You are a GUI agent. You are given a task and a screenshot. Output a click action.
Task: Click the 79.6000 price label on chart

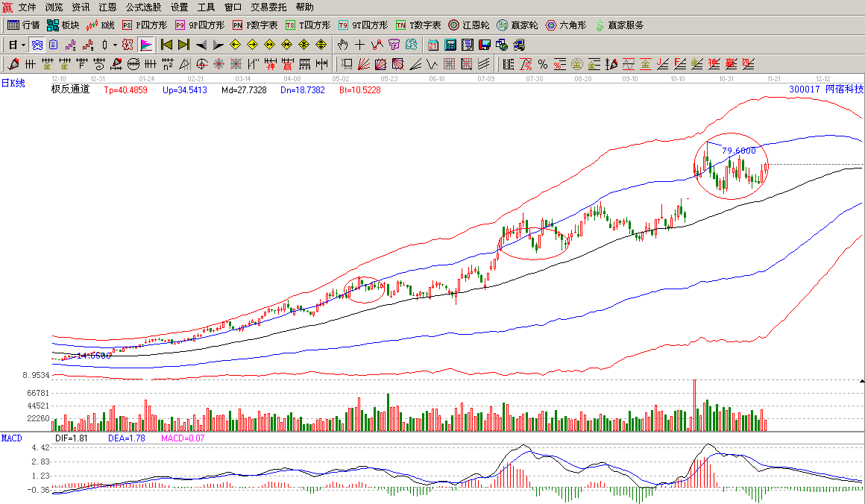[x=740, y=151]
